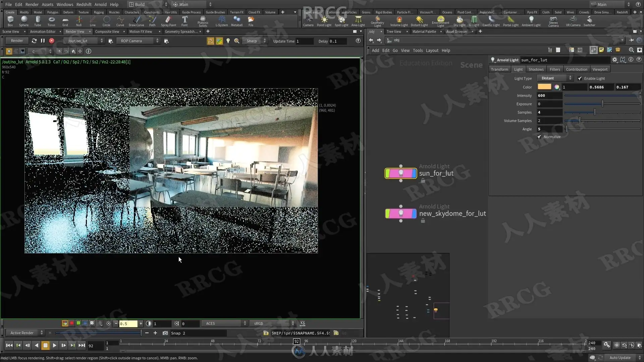Add an Area Light from shelf
Screen dimensions: 644x362
[358, 21]
